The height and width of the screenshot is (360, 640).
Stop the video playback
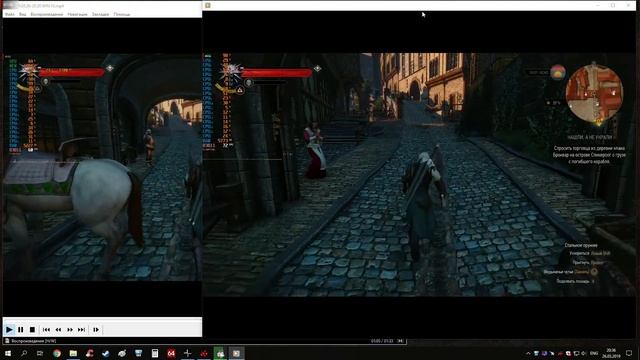pyautogui.click(x=32, y=329)
